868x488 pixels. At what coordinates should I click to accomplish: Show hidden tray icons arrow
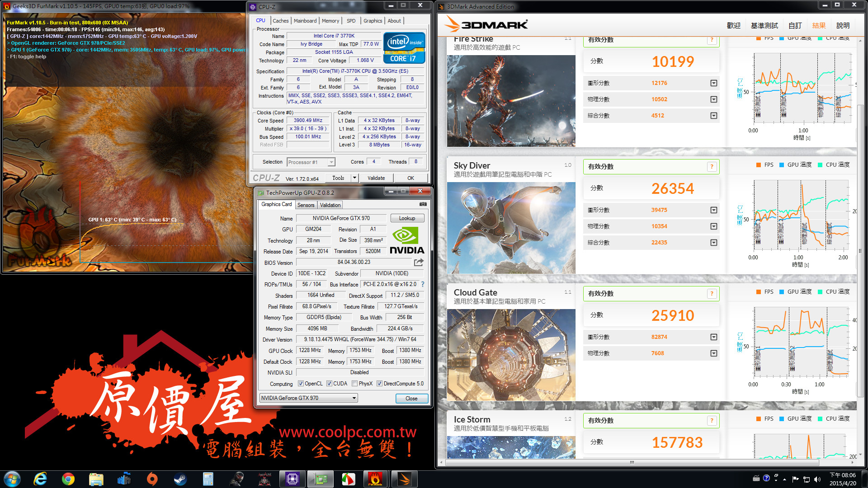click(x=784, y=479)
